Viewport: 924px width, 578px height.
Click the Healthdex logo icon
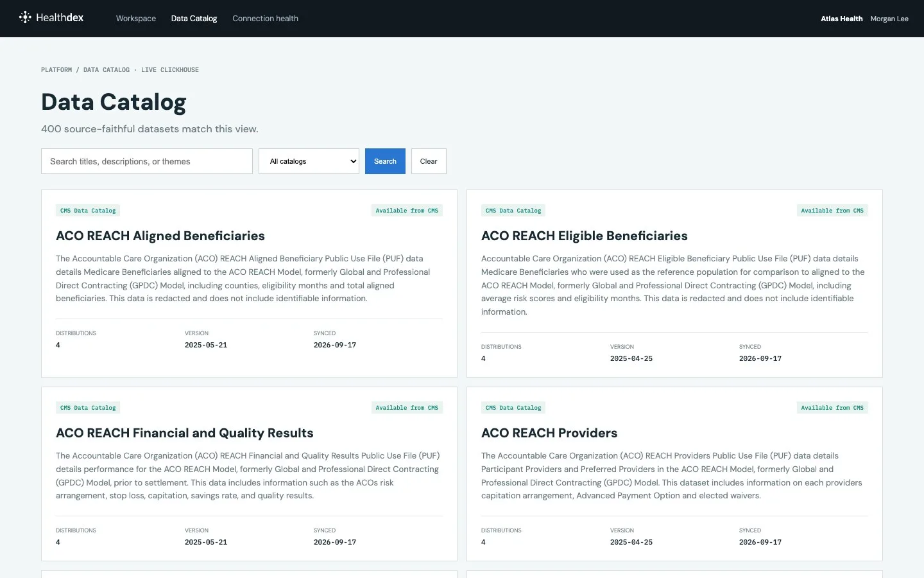coord(25,17)
